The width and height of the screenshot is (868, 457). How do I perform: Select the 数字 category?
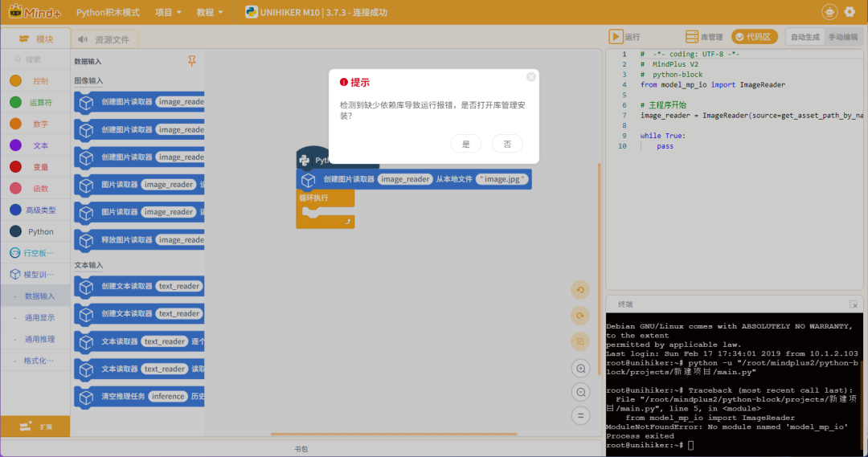(35, 124)
